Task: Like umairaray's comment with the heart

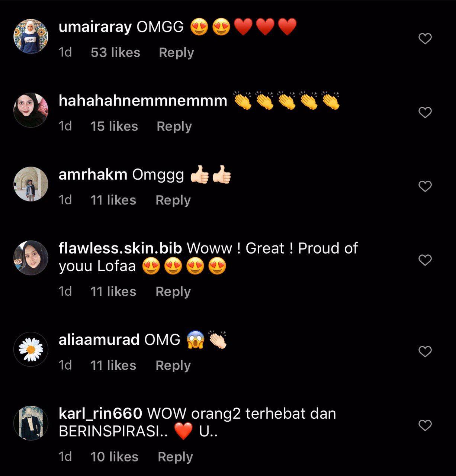Action: (425, 39)
